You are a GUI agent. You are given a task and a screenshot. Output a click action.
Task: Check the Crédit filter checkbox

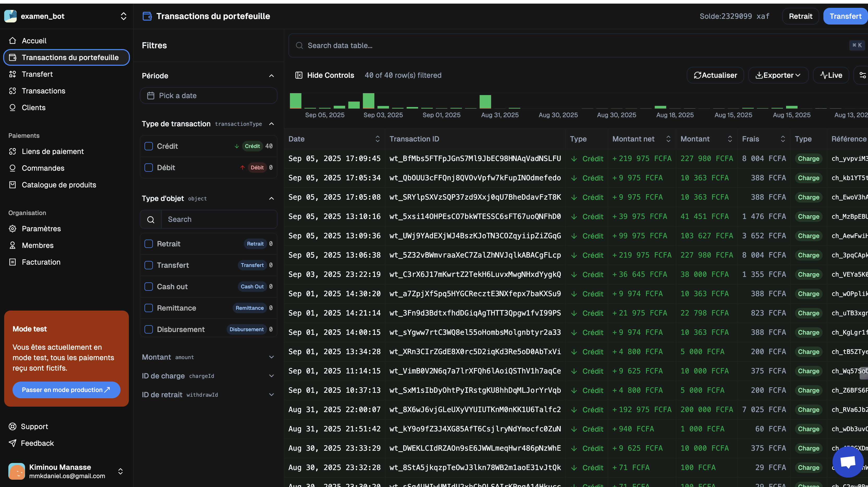tap(149, 146)
